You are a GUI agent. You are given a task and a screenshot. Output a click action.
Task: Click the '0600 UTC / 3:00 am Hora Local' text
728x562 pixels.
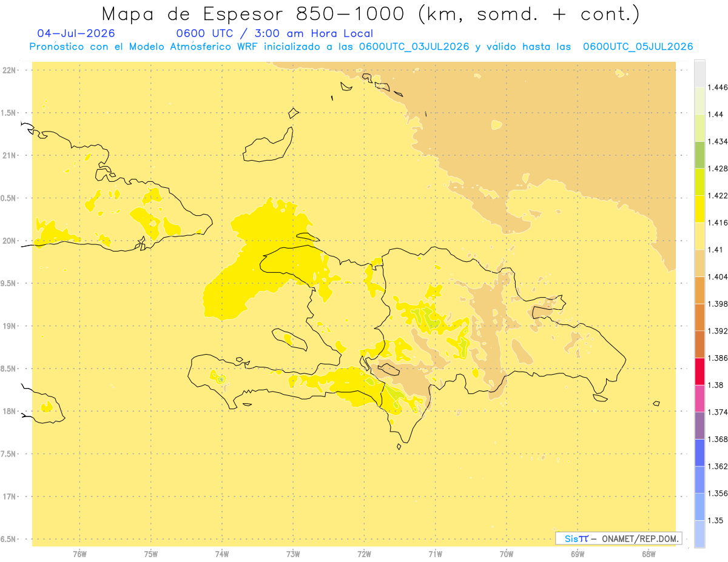click(x=275, y=33)
